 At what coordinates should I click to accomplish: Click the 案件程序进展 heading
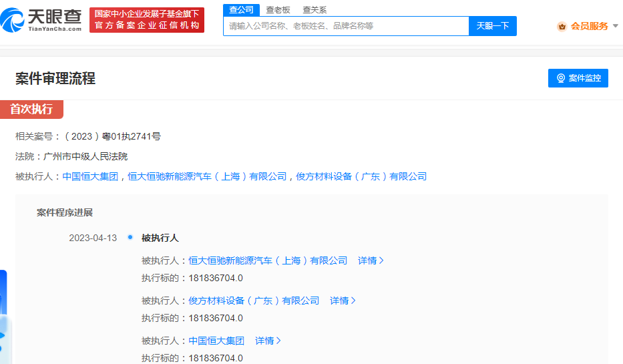(64, 212)
